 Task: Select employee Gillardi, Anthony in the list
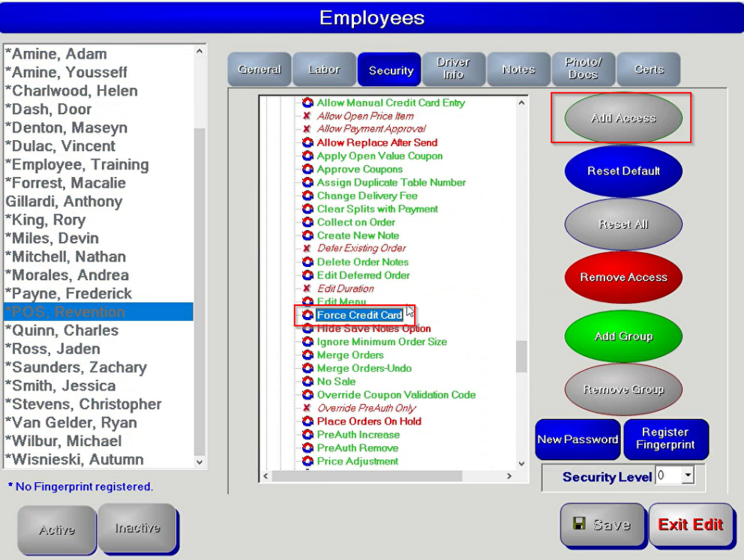pyautogui.click(x=64, y=202)
